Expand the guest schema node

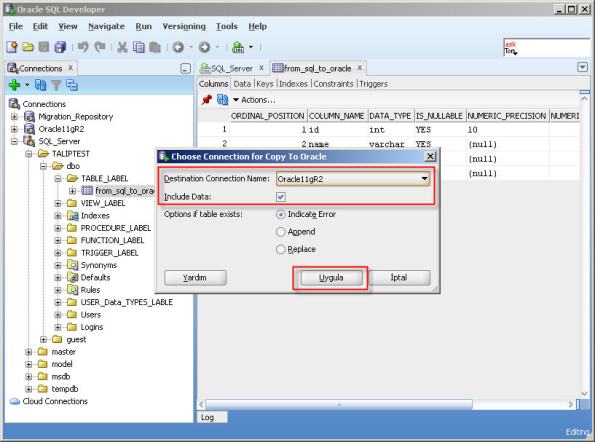click(43, 339)
